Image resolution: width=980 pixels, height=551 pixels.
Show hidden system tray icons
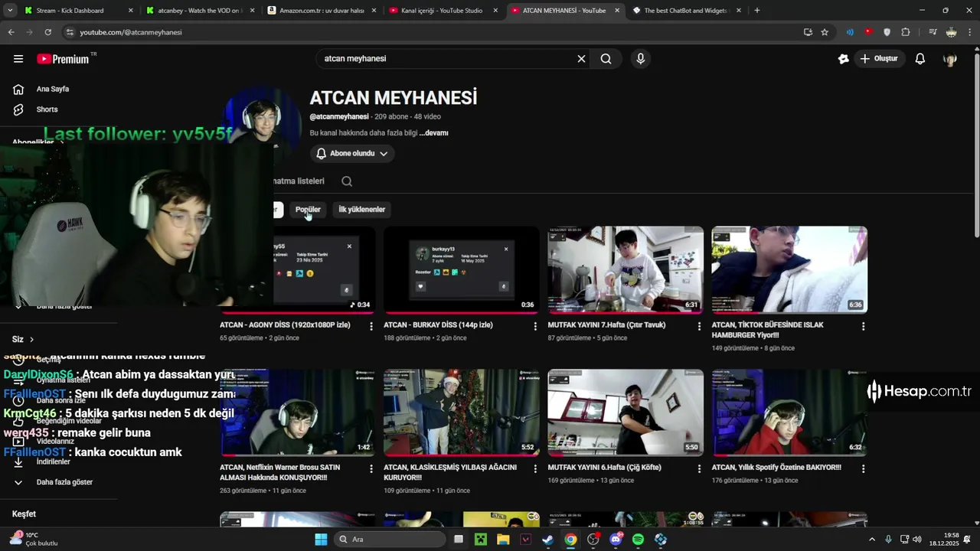click(872, 540)
